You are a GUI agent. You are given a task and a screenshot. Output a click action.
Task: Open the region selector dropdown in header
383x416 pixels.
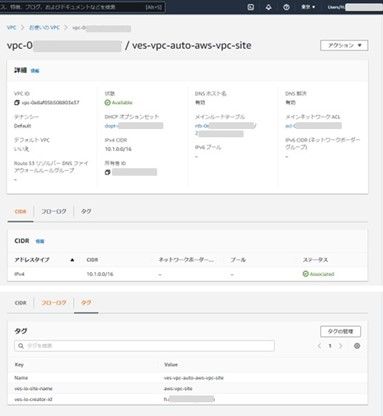point(308,7)
